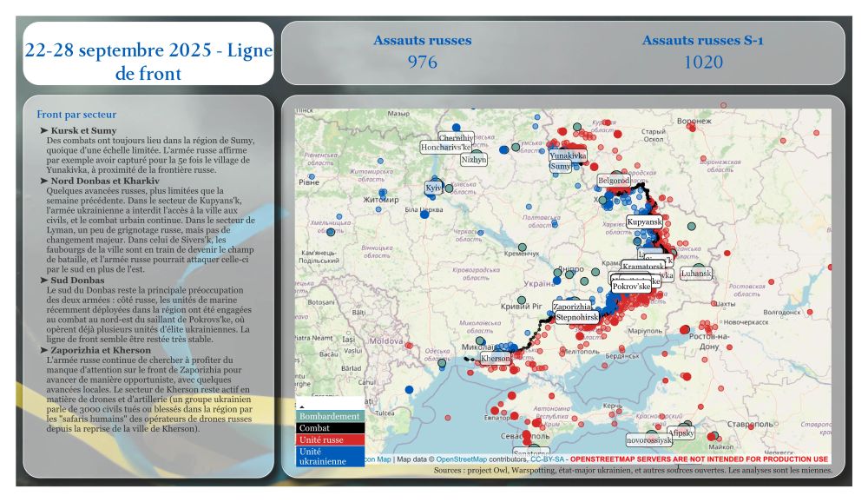Click the Moldova country name on map
868x502 pixels.
coord(386,340)
